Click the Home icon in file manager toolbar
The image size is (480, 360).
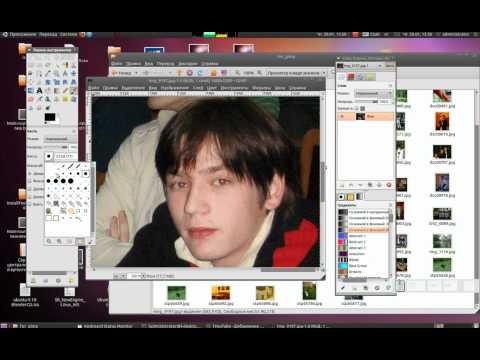[x=214, y=73]
